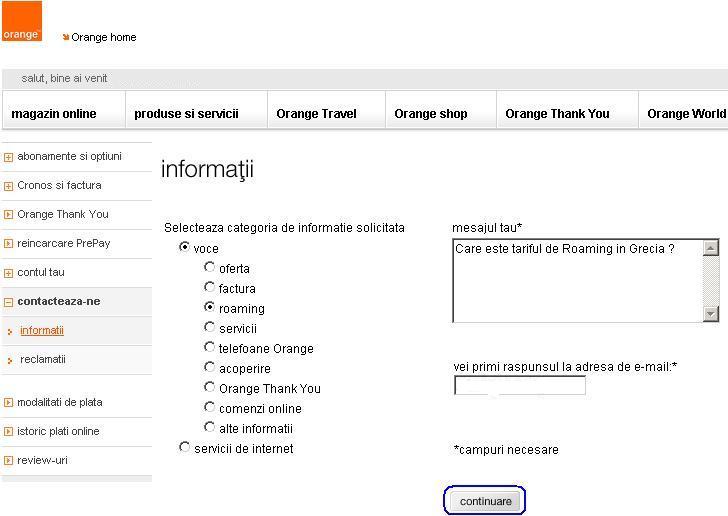
Task: Click arrow icon beside reincarcare PrePay
Action: click(8, 243)
